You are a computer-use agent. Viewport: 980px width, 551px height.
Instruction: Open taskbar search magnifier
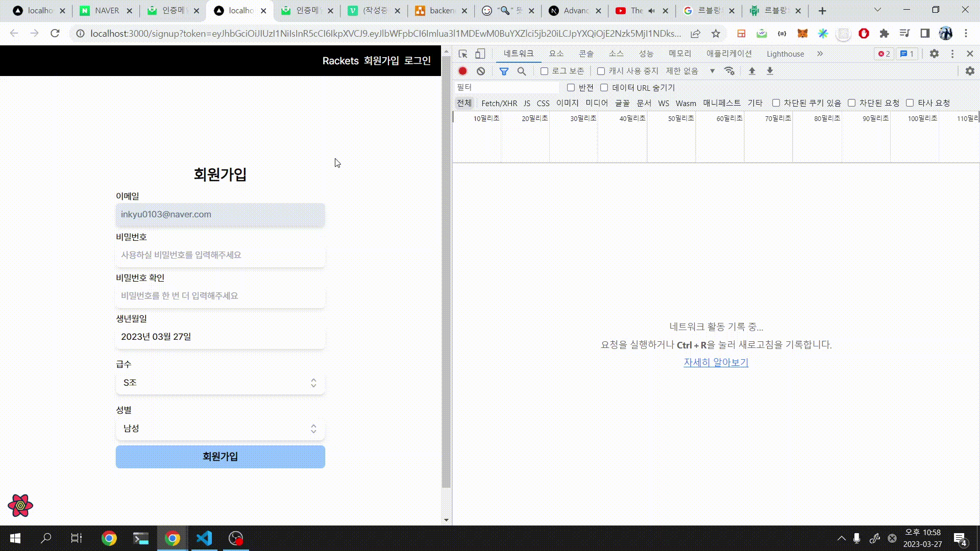pos(46,538)
